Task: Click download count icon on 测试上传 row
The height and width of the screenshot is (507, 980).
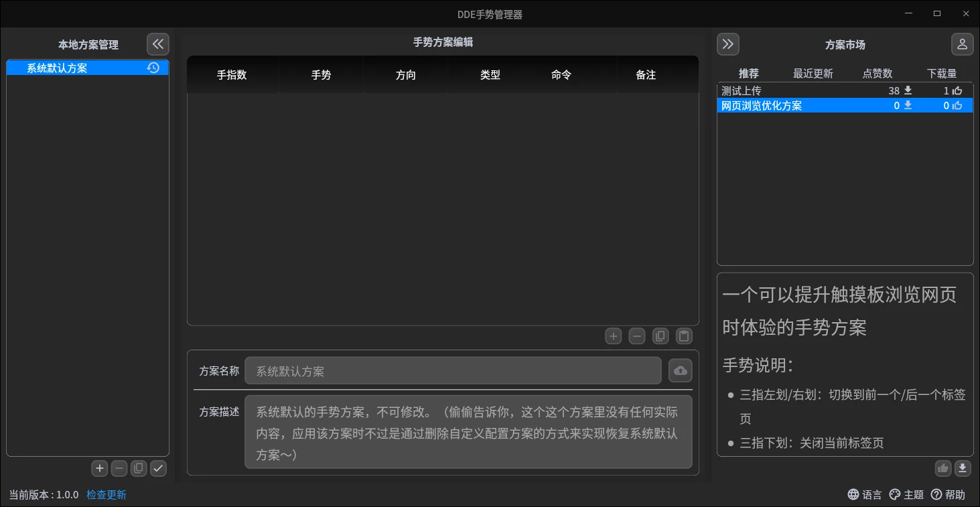Action: (x=908, y=90)
